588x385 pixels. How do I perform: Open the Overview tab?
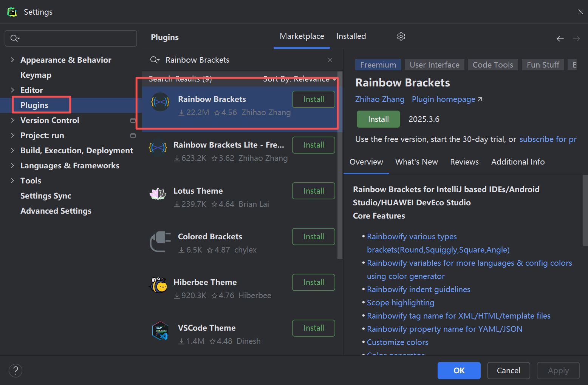366,162
